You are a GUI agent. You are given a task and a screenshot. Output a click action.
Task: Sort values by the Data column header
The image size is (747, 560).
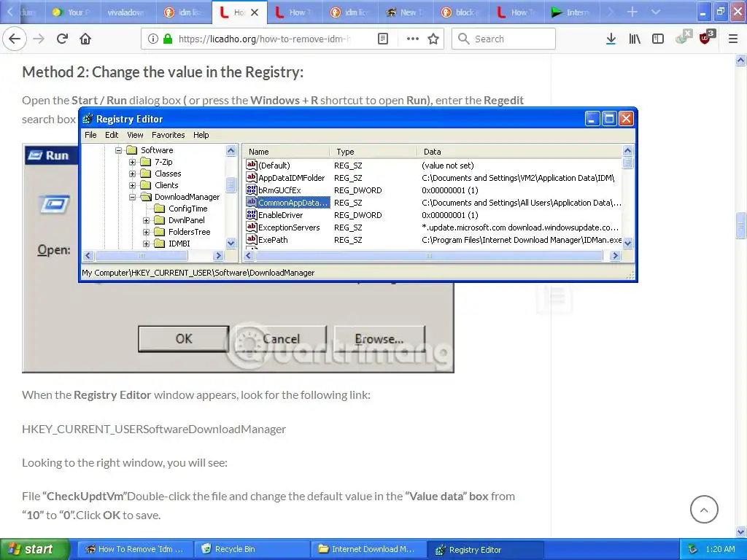(x=519, y=152)
